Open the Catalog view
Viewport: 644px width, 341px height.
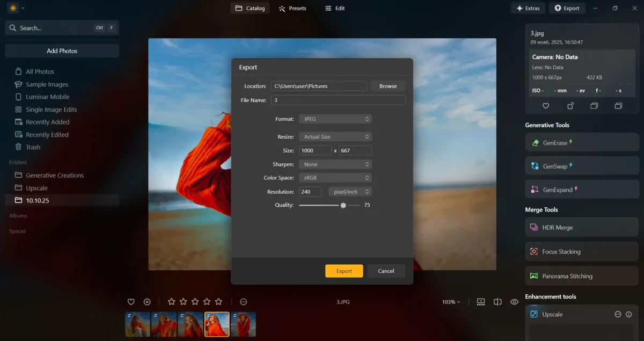coord(250,8)
